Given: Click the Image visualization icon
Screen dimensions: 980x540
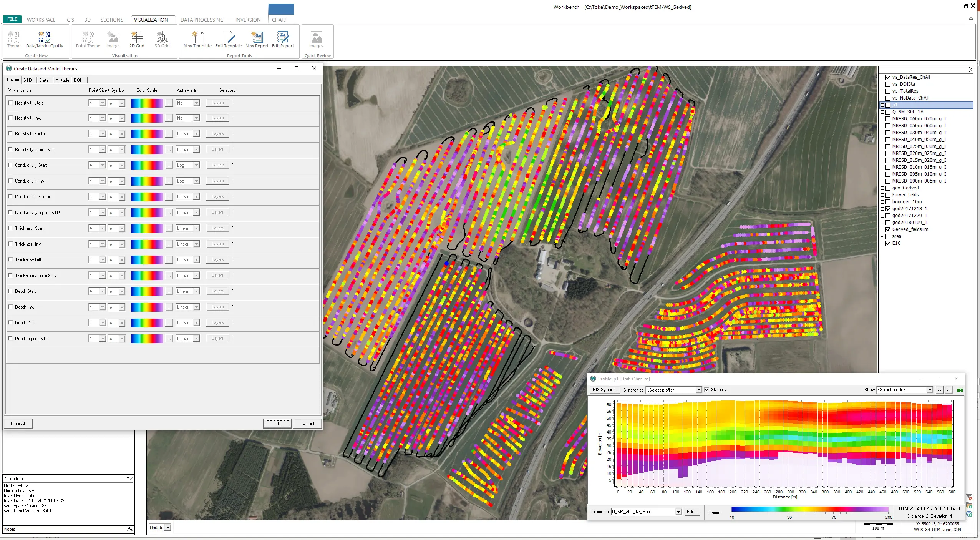Looking at the screenshot, I should click(x=113, y=39).
